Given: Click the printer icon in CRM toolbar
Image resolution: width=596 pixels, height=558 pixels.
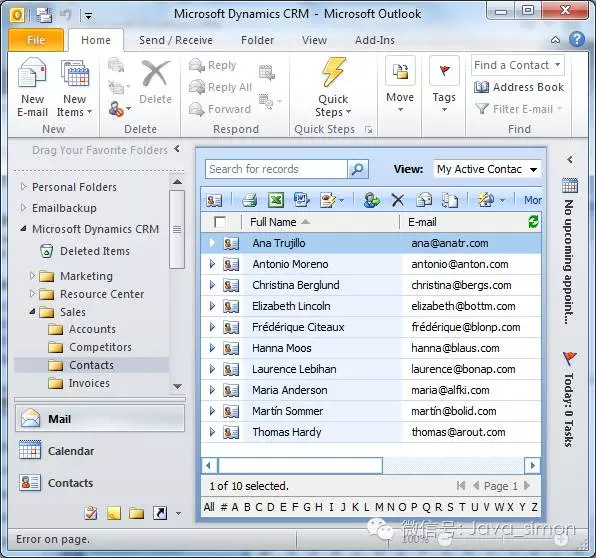Looking at the screenshot, I should click(249, 200).
